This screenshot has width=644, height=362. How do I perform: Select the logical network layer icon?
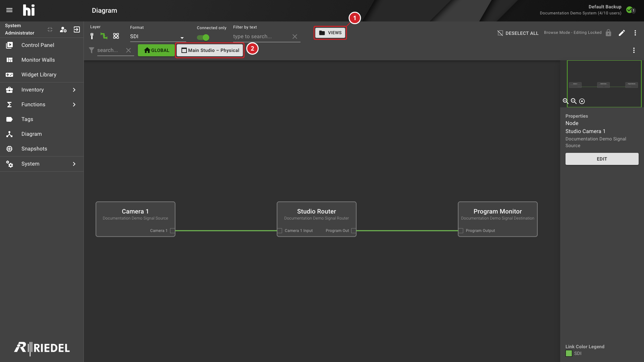[116, 36]
